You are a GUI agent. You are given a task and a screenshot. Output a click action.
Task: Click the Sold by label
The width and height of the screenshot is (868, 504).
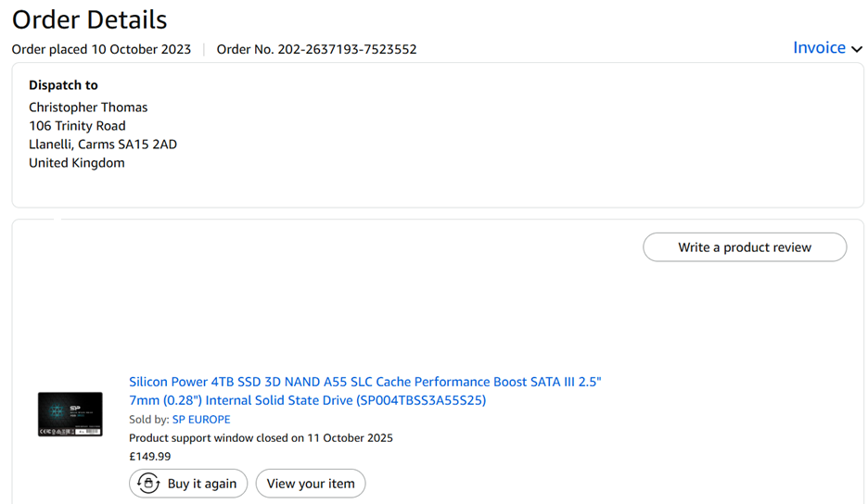click(148, 420)
